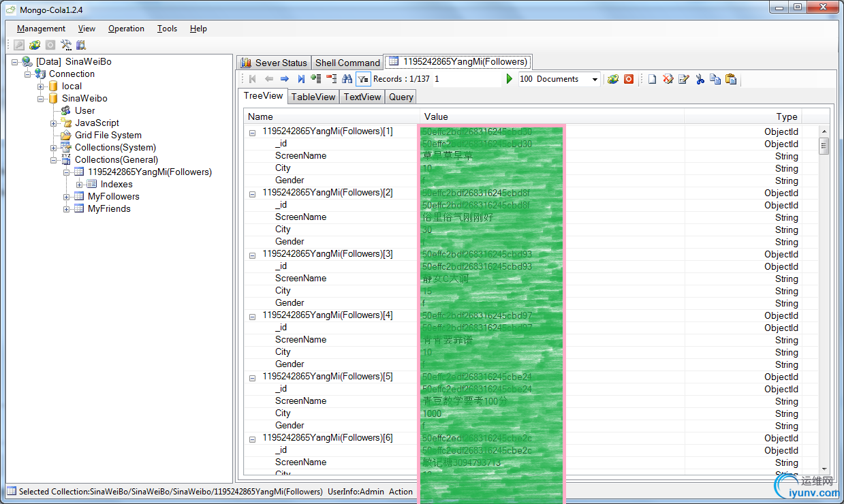Select MyFriends collection in tree
This screenshot has width=844, height=504.
coord(109,209)
